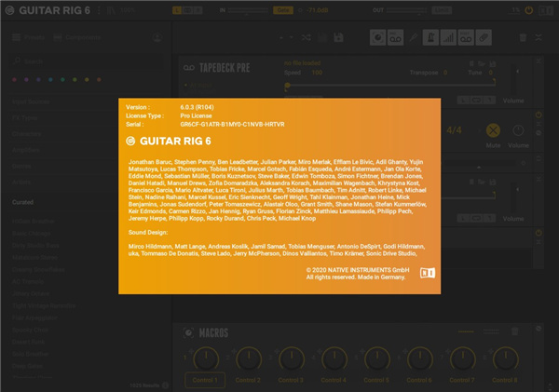Click the Control 4 macro label

coord(334,380)
